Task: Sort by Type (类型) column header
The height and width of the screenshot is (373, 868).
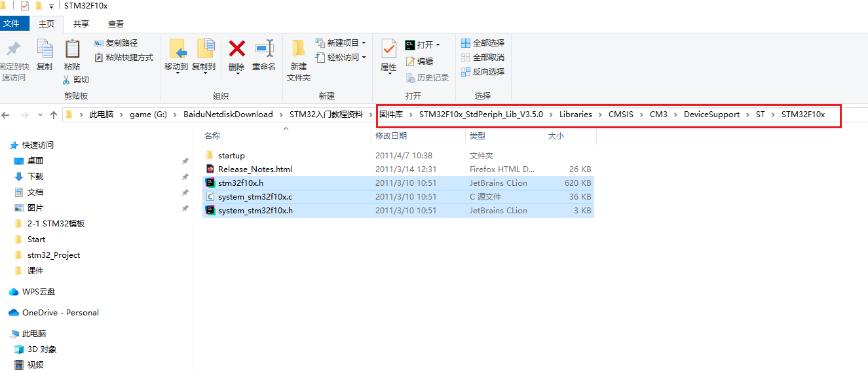Action: (x=478, y=136)
